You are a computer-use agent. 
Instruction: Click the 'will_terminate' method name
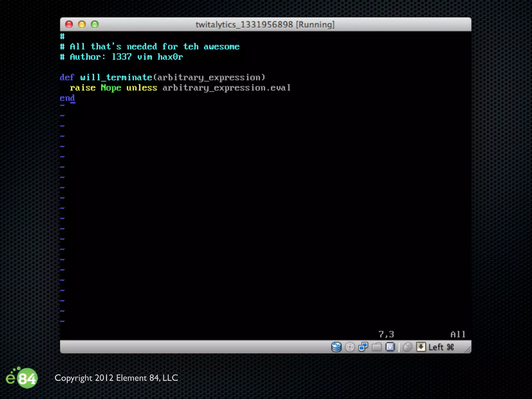click(x=116, y=77)
